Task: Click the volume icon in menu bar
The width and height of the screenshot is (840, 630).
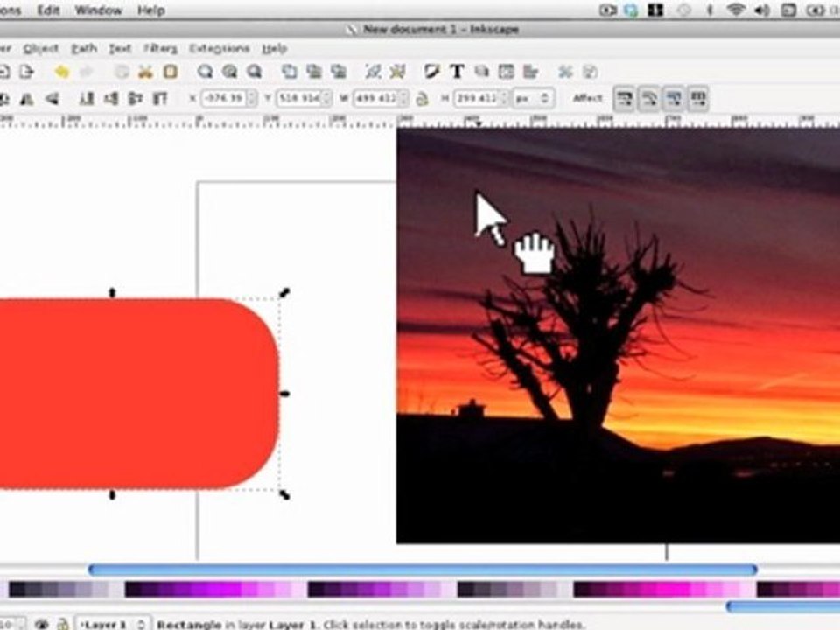Action: 761,10
